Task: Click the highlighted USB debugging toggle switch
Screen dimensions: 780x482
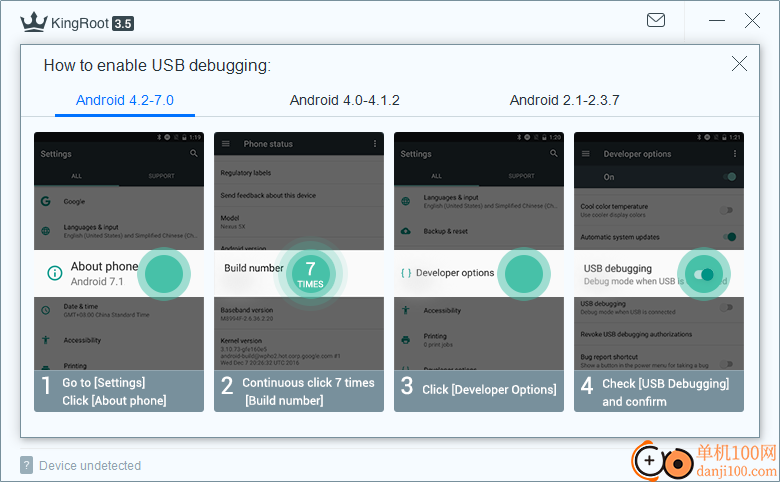Action: (x=704, y=274)
